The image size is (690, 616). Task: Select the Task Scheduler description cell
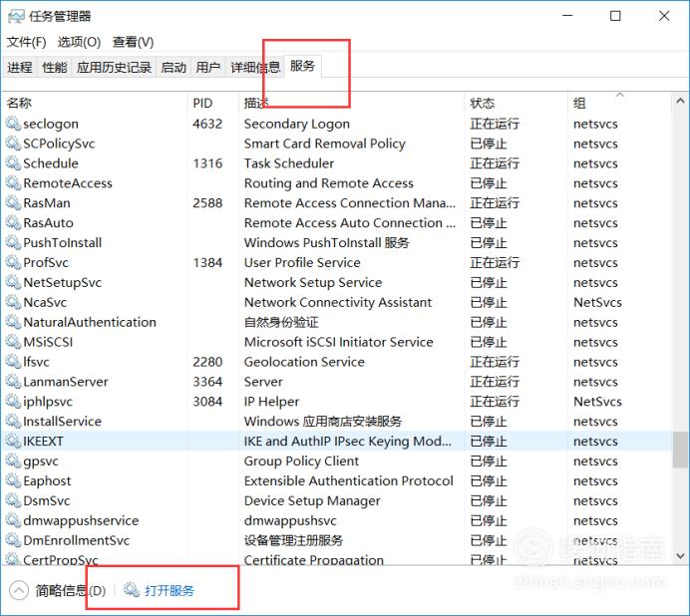[289, 163]
